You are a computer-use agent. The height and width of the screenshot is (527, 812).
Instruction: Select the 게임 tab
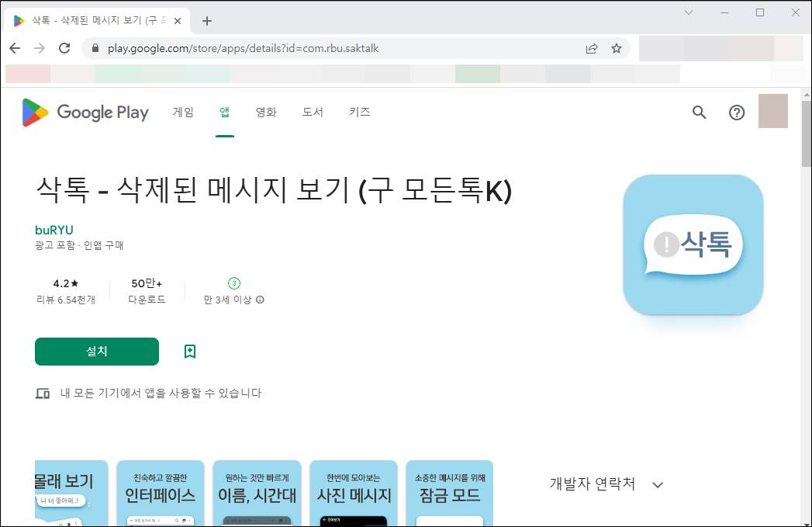pyautogui.click(x=183, y=112)
